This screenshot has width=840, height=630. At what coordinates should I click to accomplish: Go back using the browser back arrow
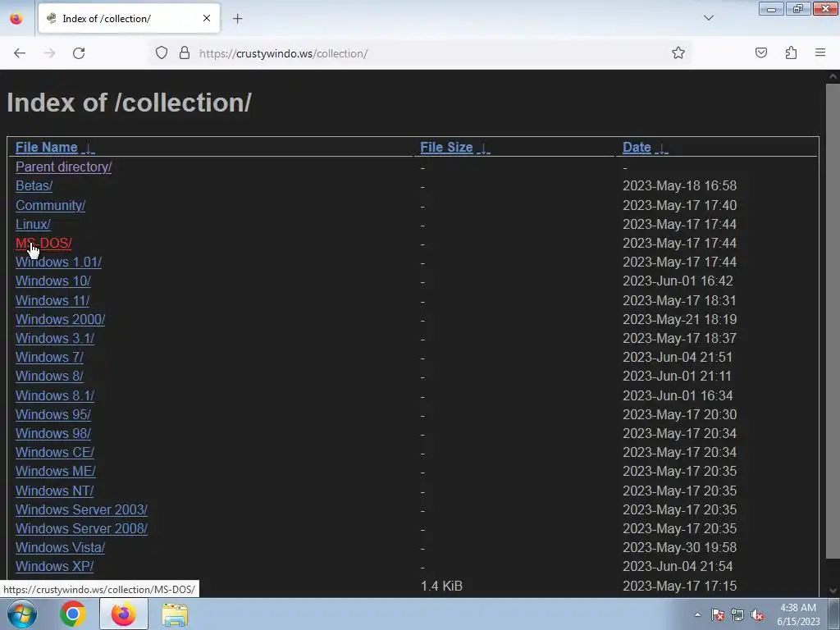(20, 53)
